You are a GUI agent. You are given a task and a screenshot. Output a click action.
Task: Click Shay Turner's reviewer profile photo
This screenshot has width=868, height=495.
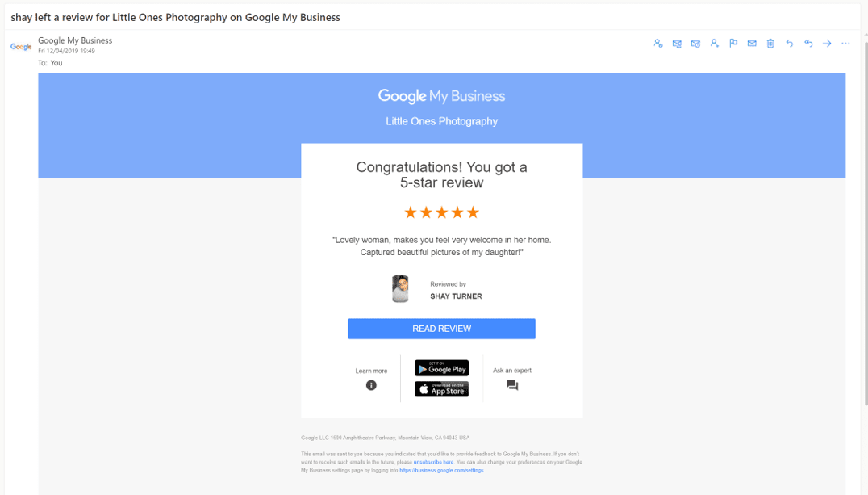click(400, 289)
